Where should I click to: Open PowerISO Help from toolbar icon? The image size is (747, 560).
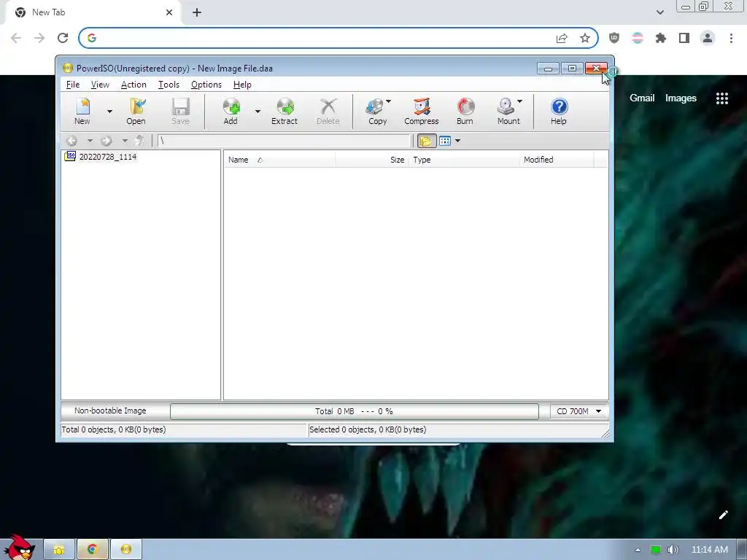tap(559, 112)
